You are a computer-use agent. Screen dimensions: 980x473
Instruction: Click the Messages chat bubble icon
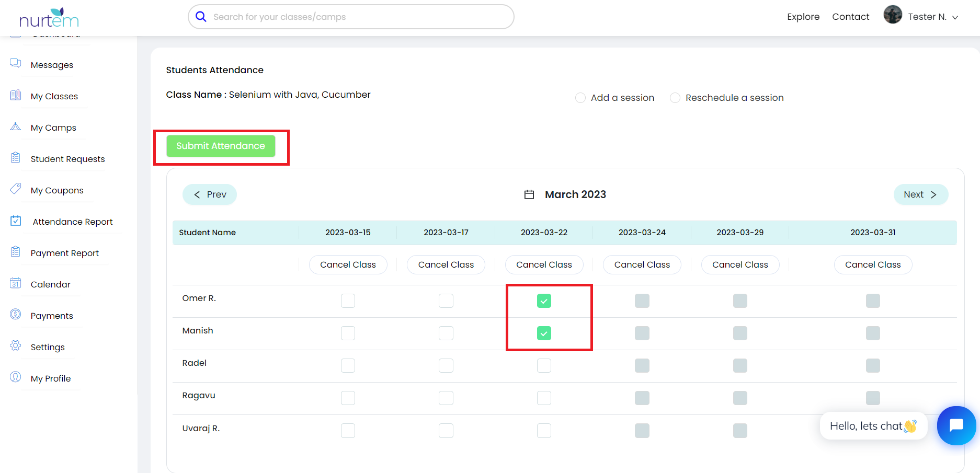[15, 63]
